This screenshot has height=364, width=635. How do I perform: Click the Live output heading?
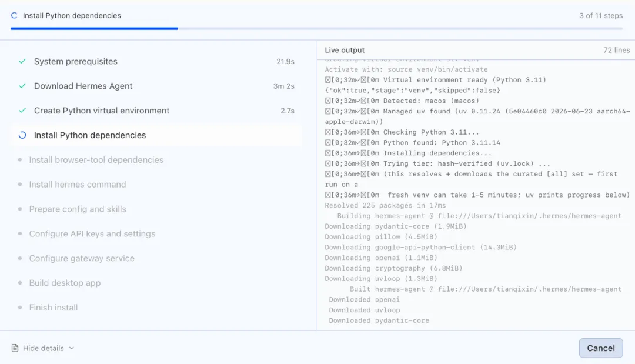(x=345, y=50)
